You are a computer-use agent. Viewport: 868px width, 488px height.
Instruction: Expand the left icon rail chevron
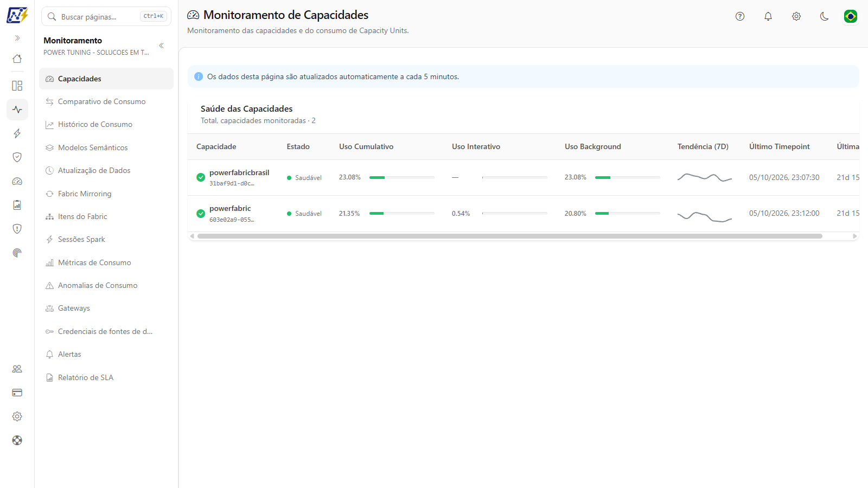(x=17, y=38)
